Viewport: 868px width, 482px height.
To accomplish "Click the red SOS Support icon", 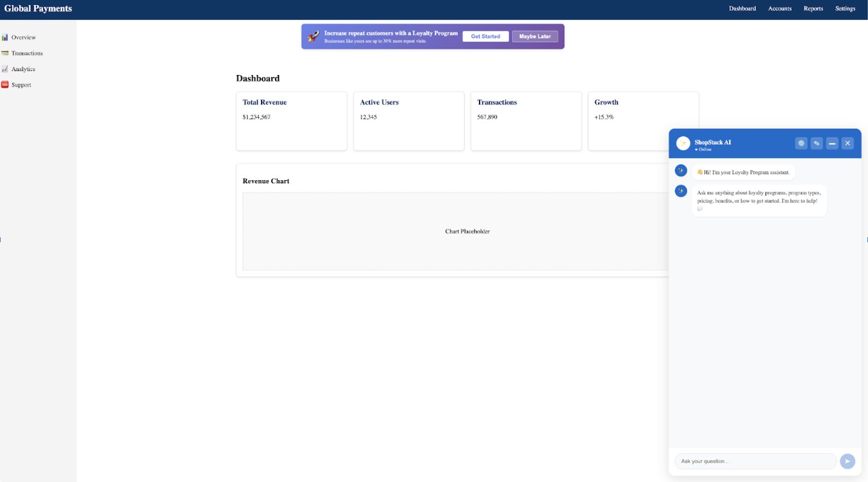I will 5,85.
